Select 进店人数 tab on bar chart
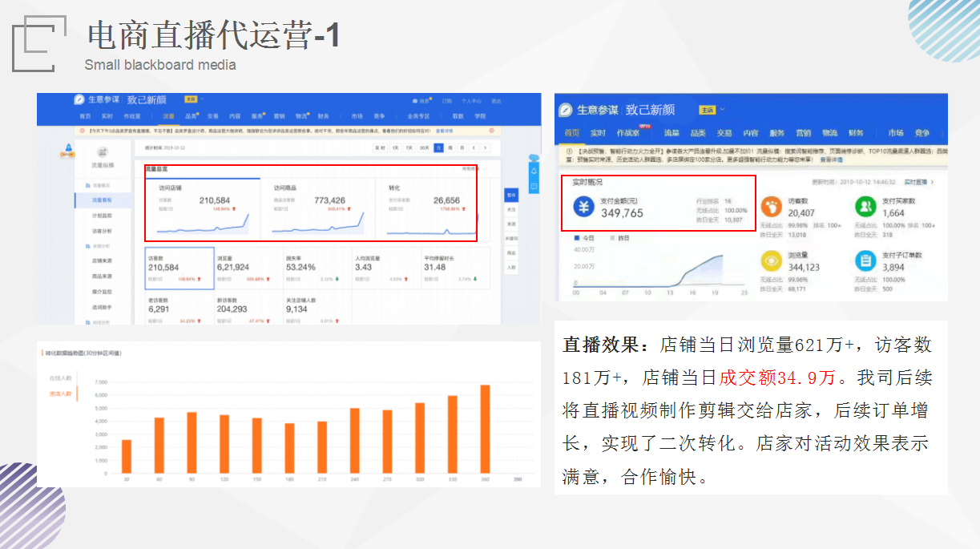The width and height of the screenshot is (980, 549). [x=61, y=394]
